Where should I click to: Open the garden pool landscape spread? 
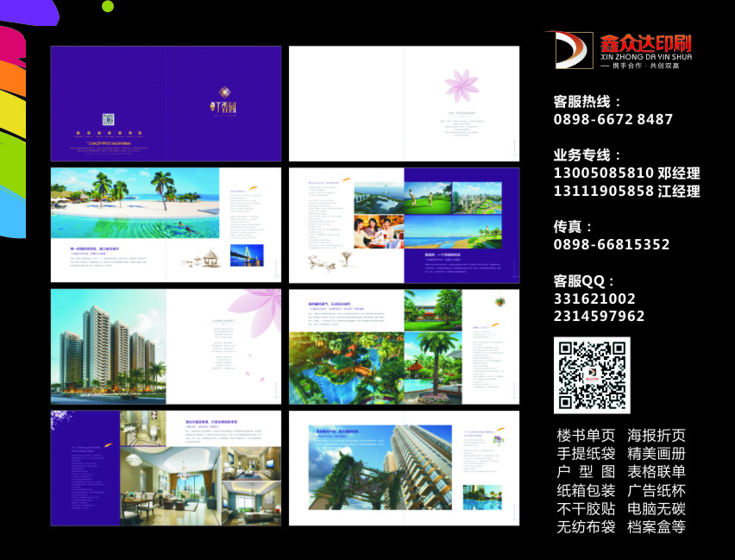404,346
